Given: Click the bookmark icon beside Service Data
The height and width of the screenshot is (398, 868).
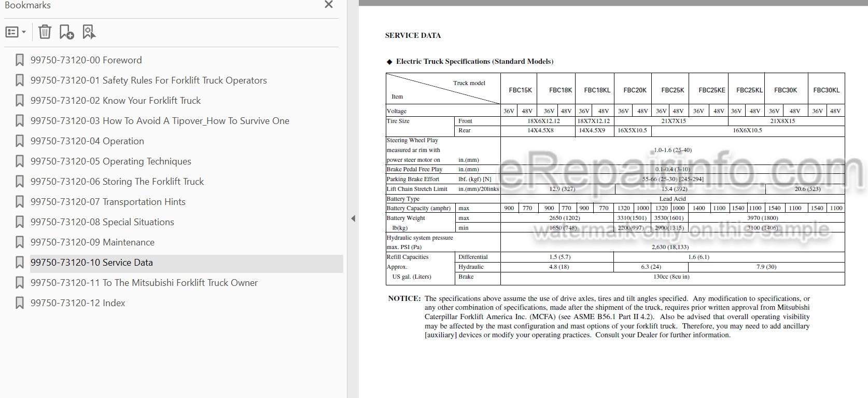Looking at the screenshot, I should pos(19,263).
